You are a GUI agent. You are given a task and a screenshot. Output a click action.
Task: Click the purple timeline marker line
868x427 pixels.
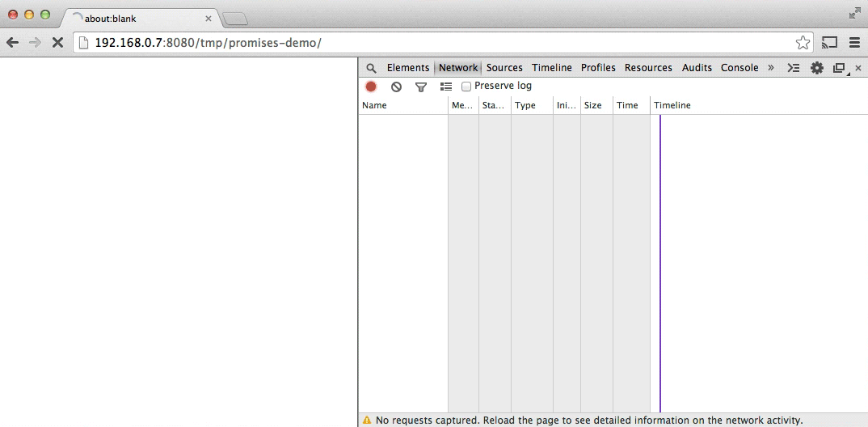659,263
